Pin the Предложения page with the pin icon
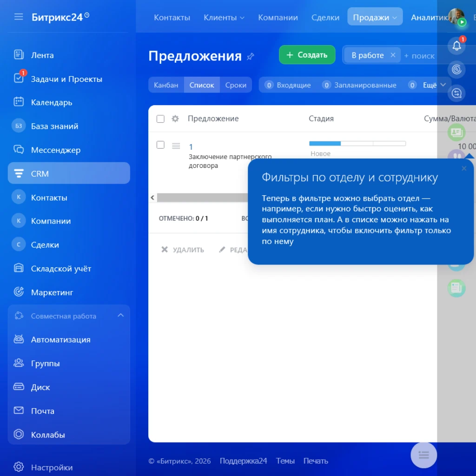The width and height of the screenshot is (476, 476). (251, 56)
